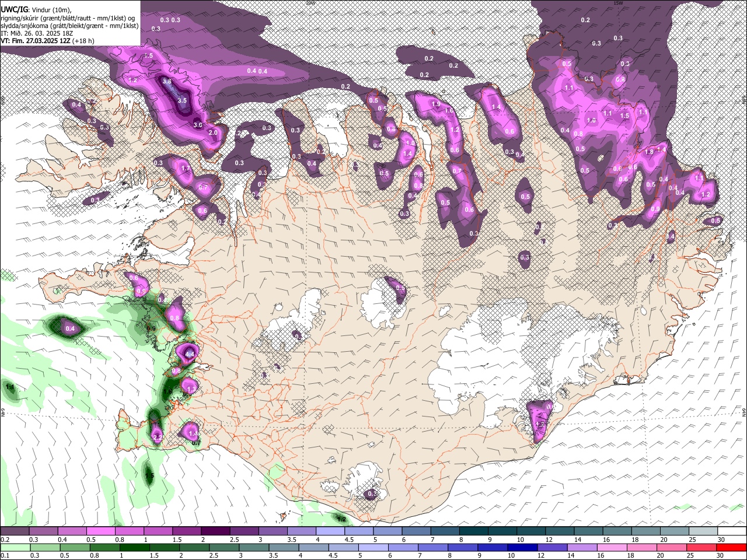This screenshot has width=747, height=560.
Task: Click the light grey 25–30 top-row swatch
Action: pyautogui.click(x=703, y=531)
